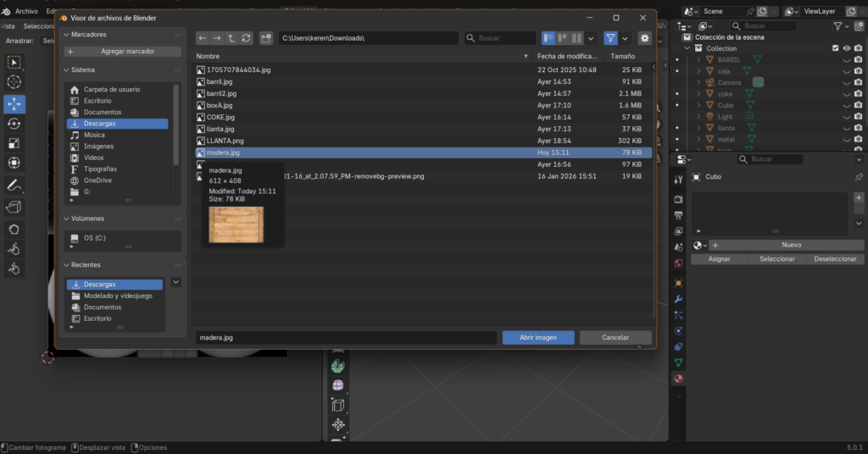
Task: Open the Archivo menu
Action: tap(26, 11)
